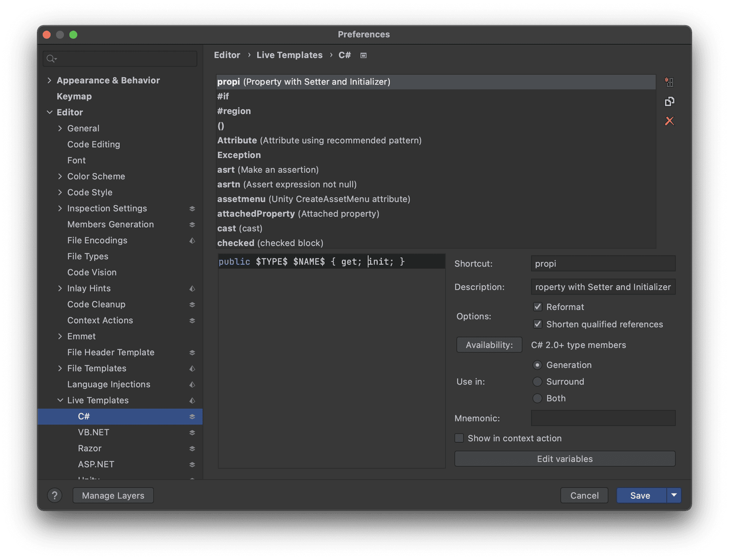This screenshot has height=560, width=729.
Task: Open Keymap settings page
Action: tap(74, 96)
